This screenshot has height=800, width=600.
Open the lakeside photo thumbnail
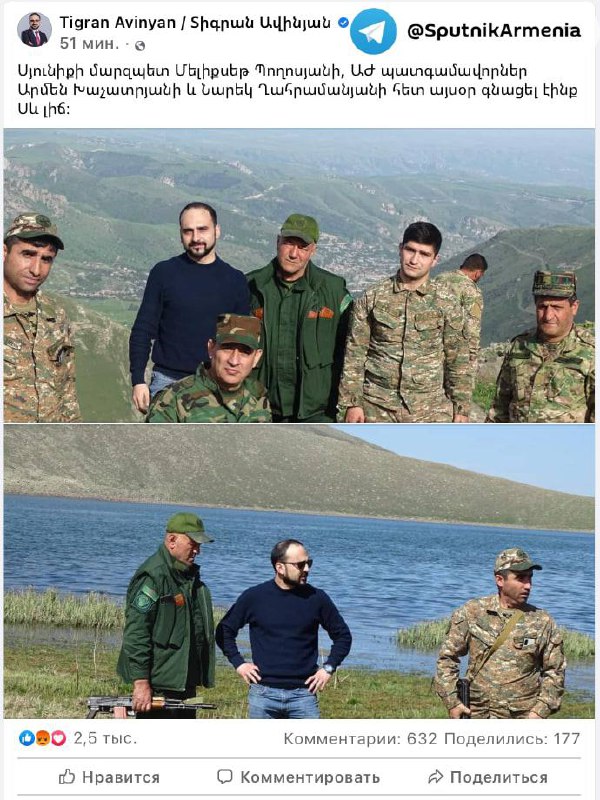pyautogui.click(x=299, y=571)
